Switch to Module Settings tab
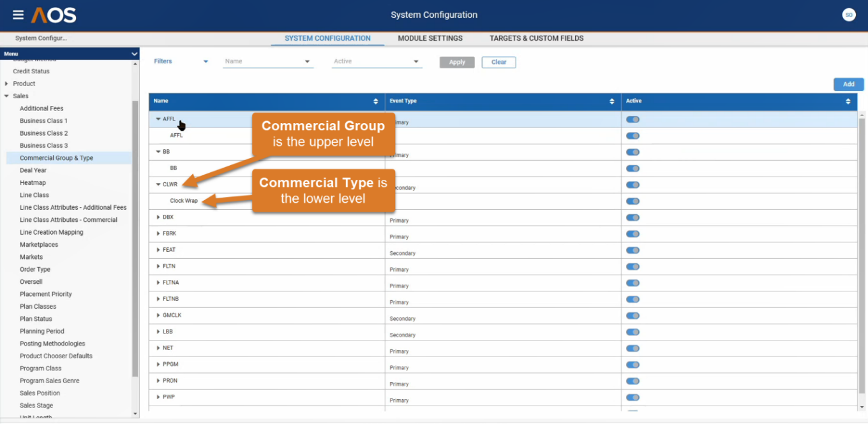868x424 pixels. pos(430,38)
